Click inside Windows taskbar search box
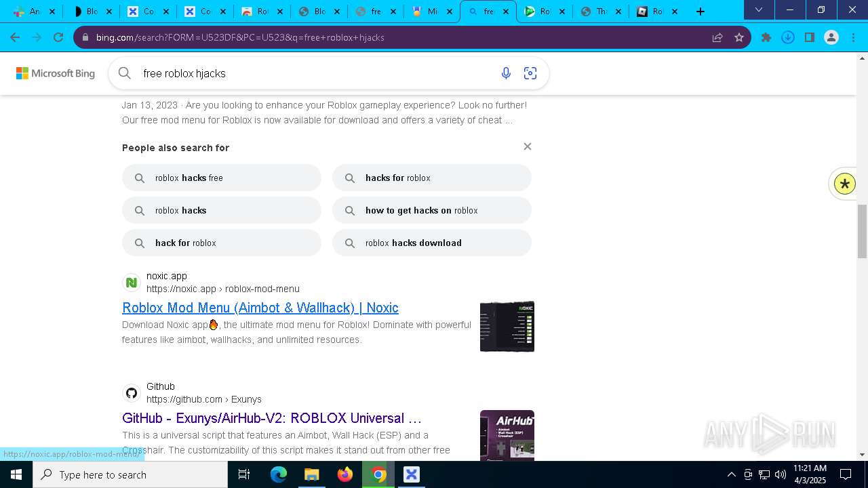Image resolution: width=868 pixels, height=488 pixels. click(x=130, y=474)
